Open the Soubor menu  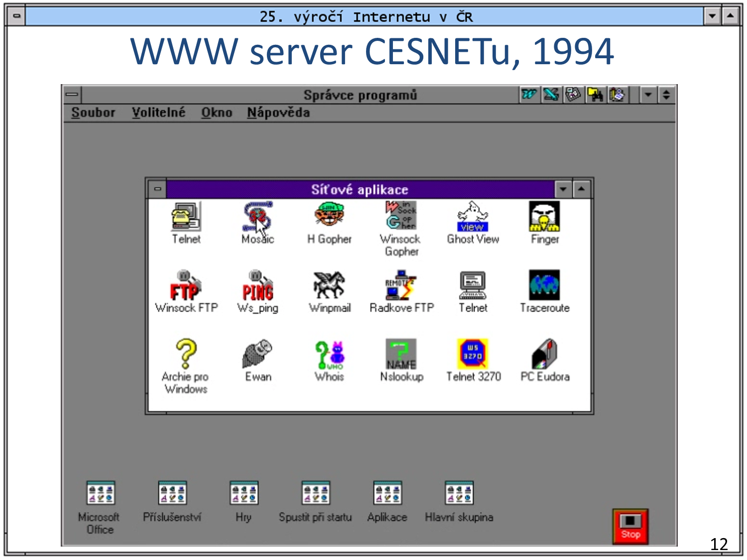click(x=93, y=112)
